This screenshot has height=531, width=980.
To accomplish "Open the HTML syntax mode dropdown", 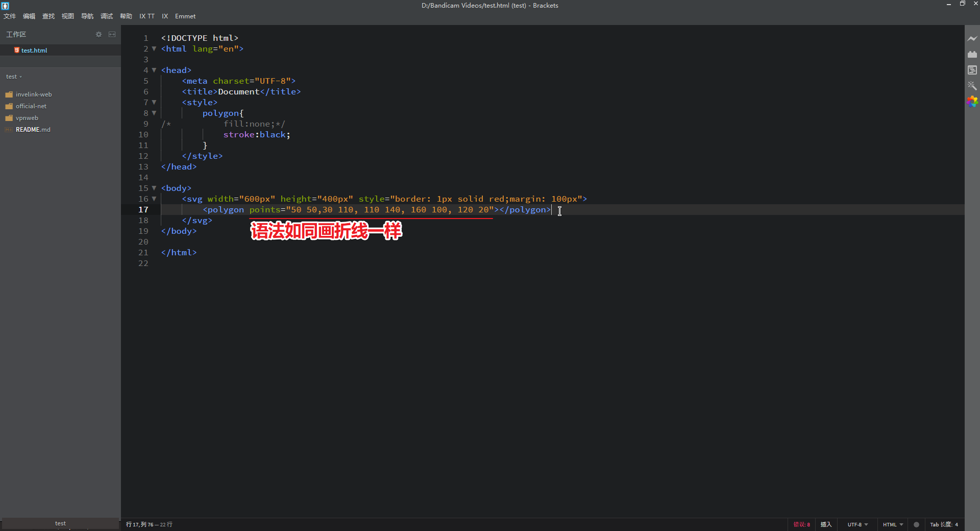I will [x=892, y=524].
